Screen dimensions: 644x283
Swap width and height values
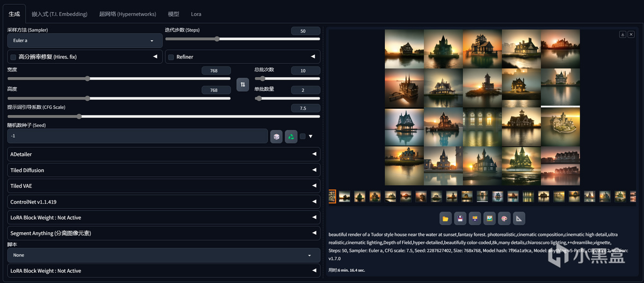[x=243, y=84]
